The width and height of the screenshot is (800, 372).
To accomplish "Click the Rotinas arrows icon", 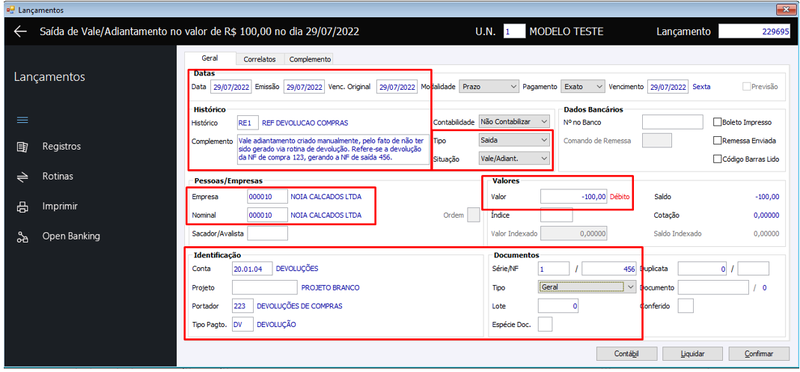I will click(22, 177).
